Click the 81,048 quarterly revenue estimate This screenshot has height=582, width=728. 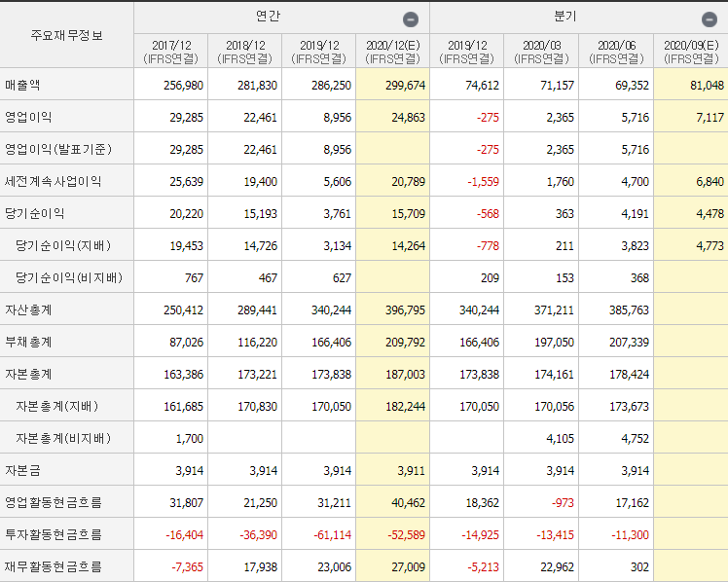[x=707, y=86]
